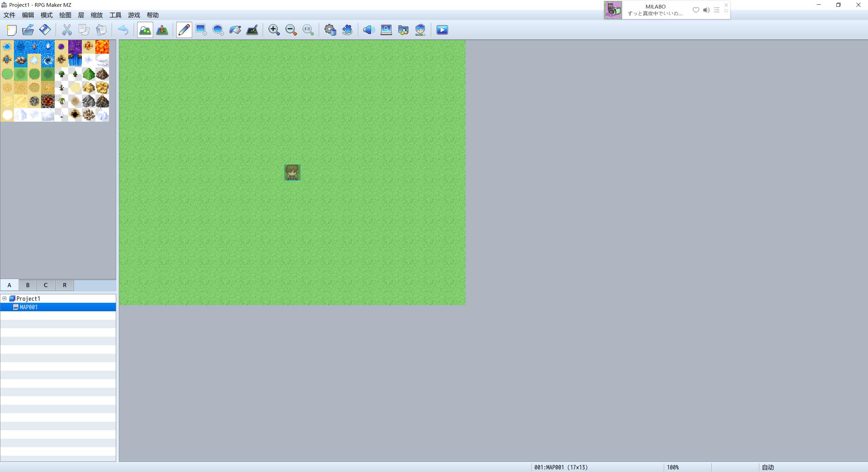This screenshot has height=472, width=868.
Task: Open the Database gear icon
Action: click(330, 30)
